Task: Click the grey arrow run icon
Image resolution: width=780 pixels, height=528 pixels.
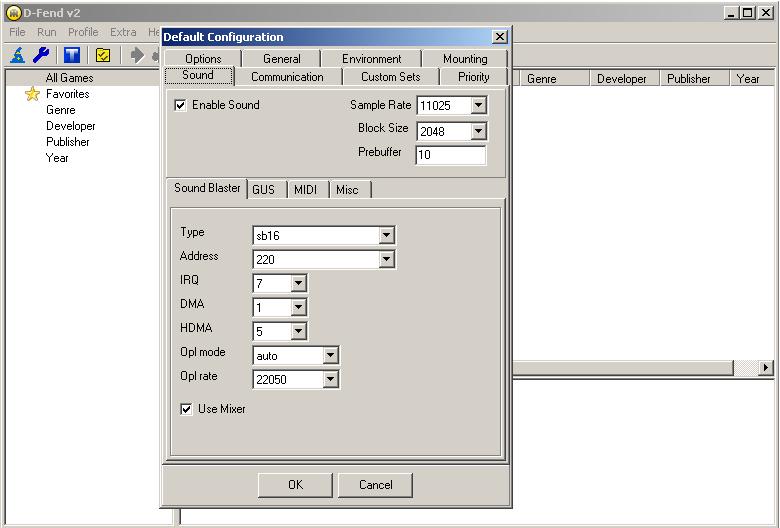Action: click(137, 55)
